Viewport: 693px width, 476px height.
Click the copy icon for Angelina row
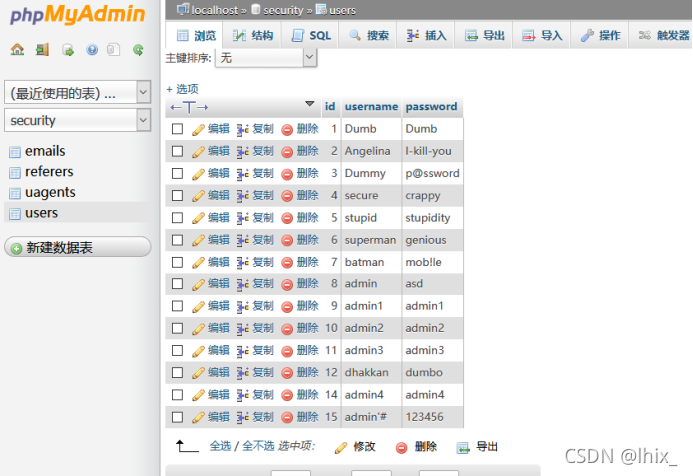pos(242,152)
